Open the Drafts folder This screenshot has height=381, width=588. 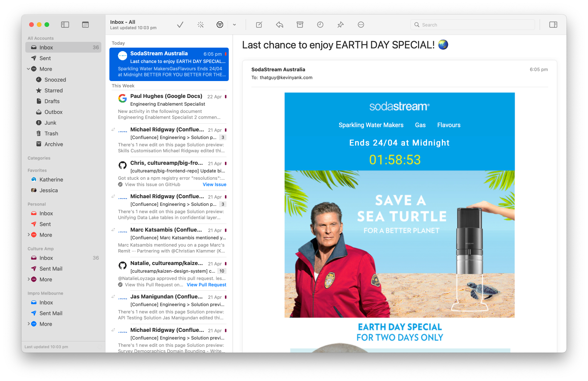point(63,101)
